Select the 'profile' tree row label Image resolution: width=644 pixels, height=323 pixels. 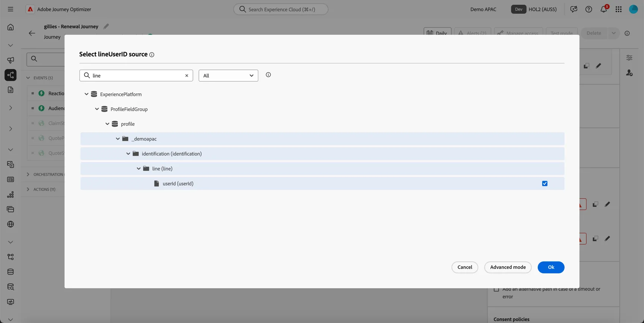click(128, 124)
